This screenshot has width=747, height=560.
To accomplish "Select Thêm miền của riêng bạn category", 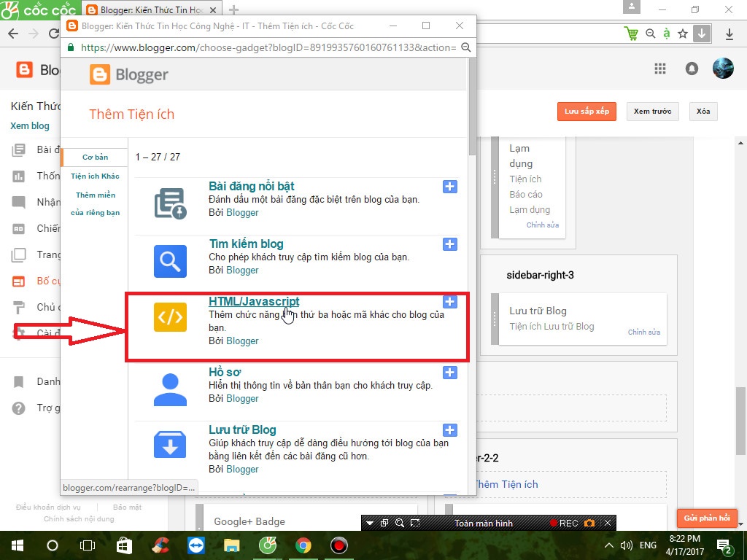I will pyautogui.click(x=95, y=204).
